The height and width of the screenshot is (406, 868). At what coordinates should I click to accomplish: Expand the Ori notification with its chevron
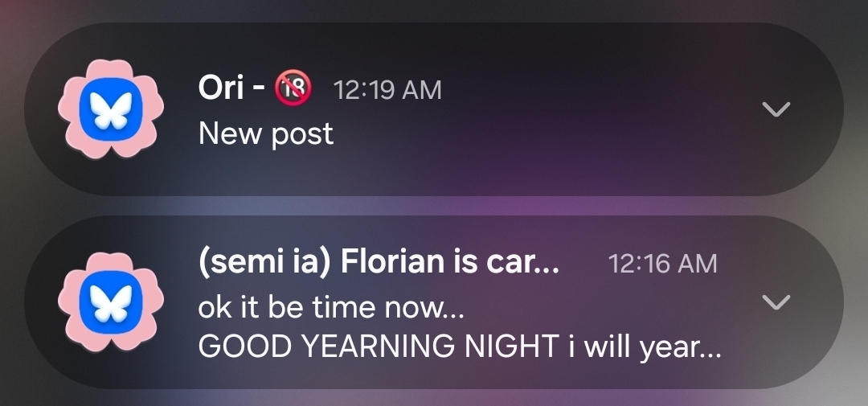776,109
